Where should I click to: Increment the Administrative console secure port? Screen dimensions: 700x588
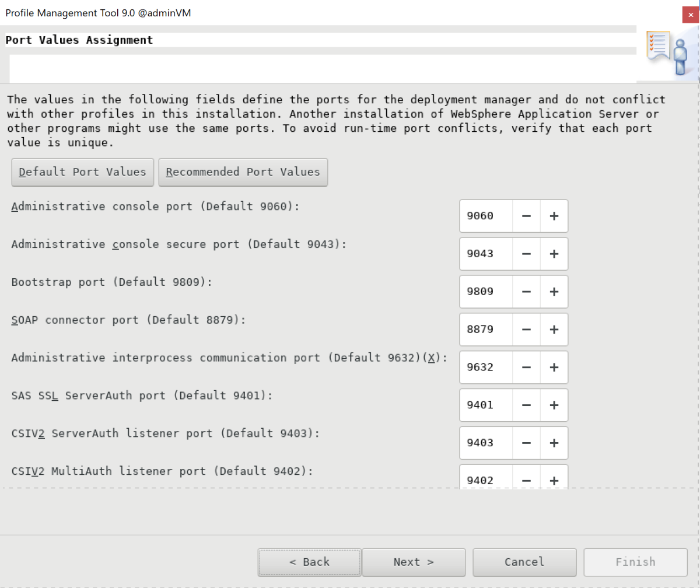pos(554,254)
